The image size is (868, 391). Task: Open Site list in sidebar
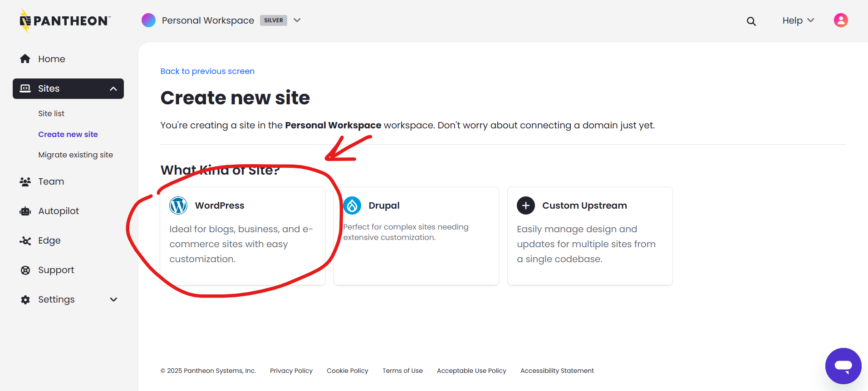51,113
